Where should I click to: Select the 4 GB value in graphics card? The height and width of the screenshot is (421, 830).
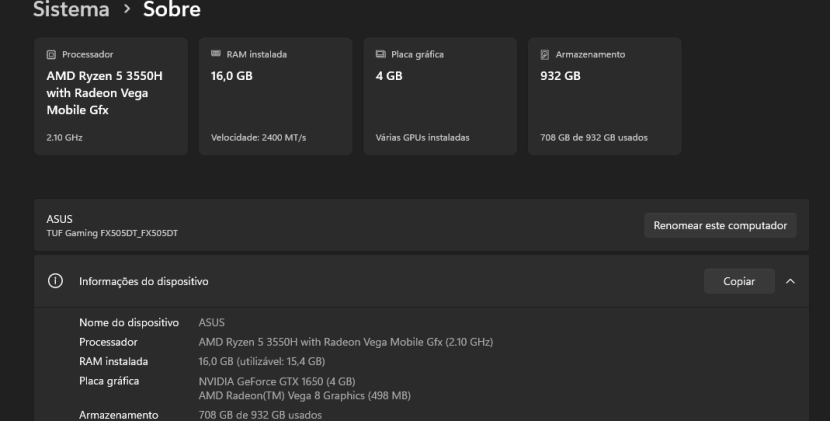pyautogui.click(x=389, y=76)
